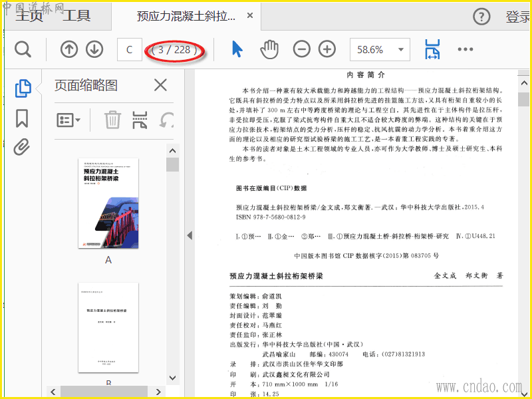This screenshot has width=532, height=399.
Task: Click the 图书在版编目(CIP)数据 heading
Action: 271,188
